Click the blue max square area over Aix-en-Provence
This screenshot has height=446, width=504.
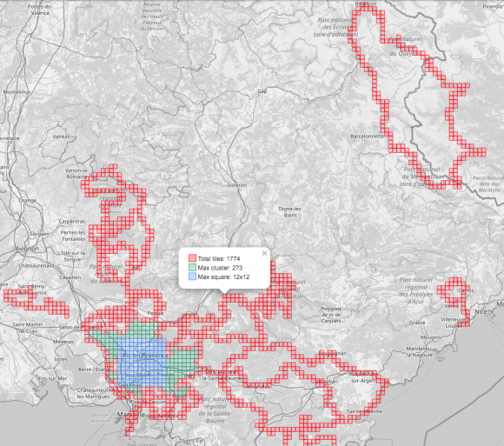pyautogui.click(x=142, y=363)
